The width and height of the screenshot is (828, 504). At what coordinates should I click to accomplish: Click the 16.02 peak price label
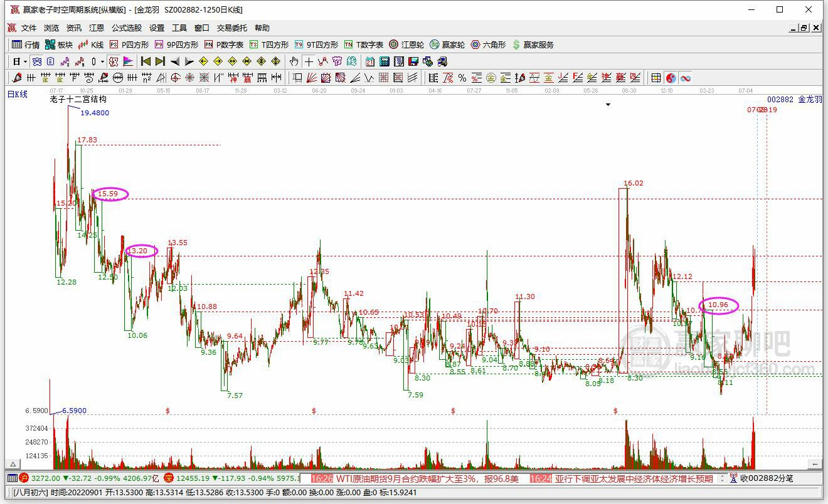[x=634, y=184]
